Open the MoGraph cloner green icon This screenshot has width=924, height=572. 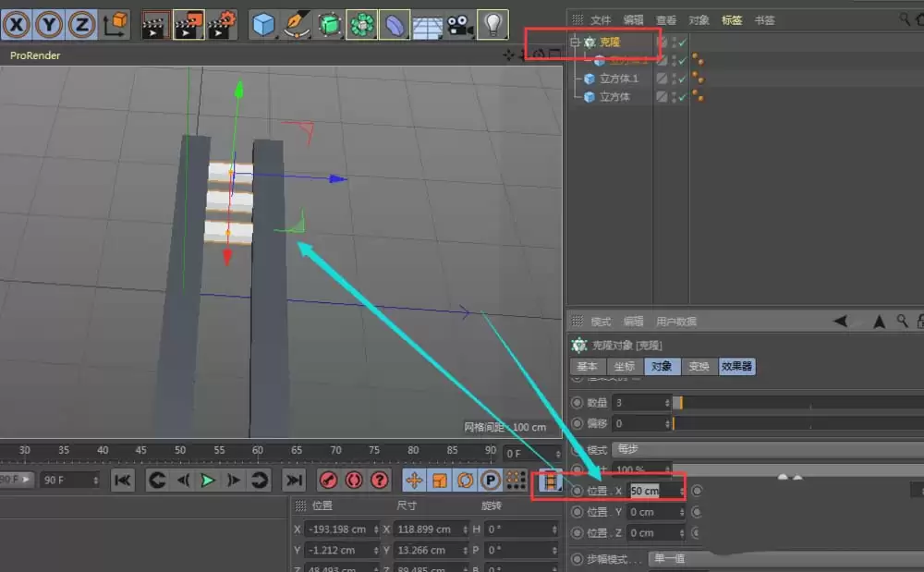pos(361,24)
